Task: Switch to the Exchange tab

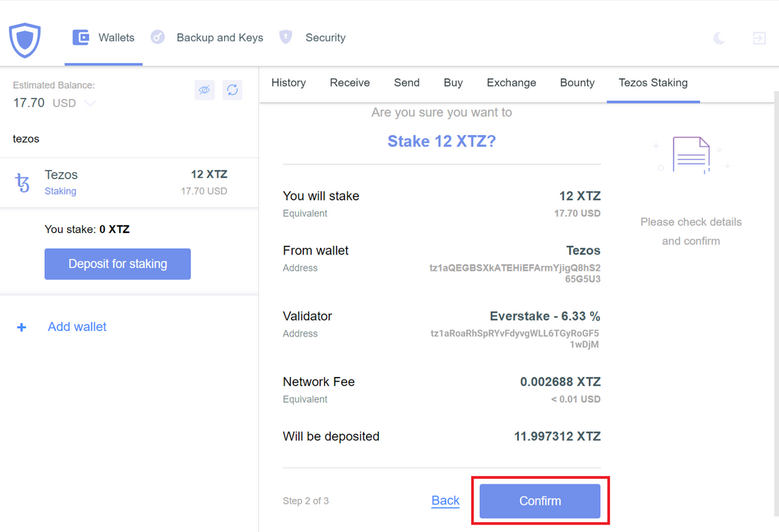Action: [512, 82]
